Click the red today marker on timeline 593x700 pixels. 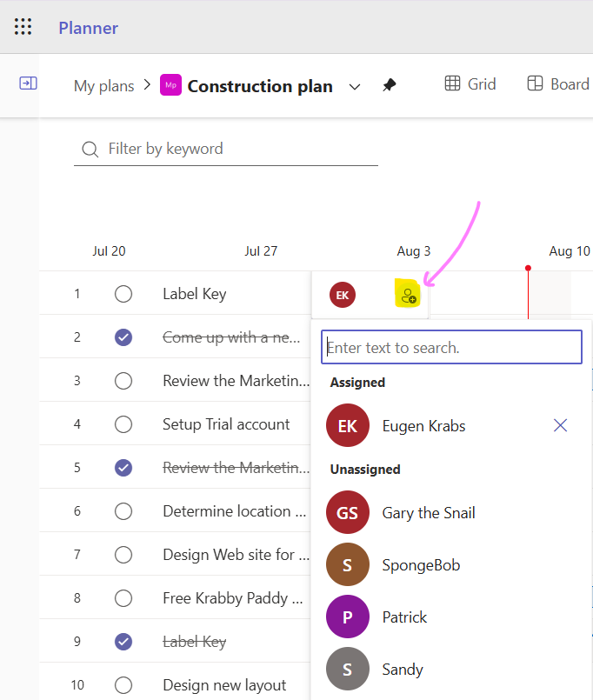coord(529,269)
